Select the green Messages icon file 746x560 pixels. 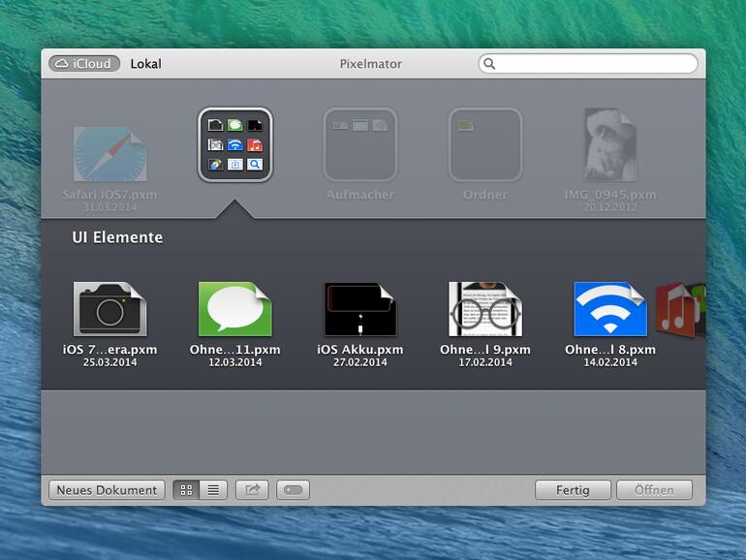click(234, 310)
